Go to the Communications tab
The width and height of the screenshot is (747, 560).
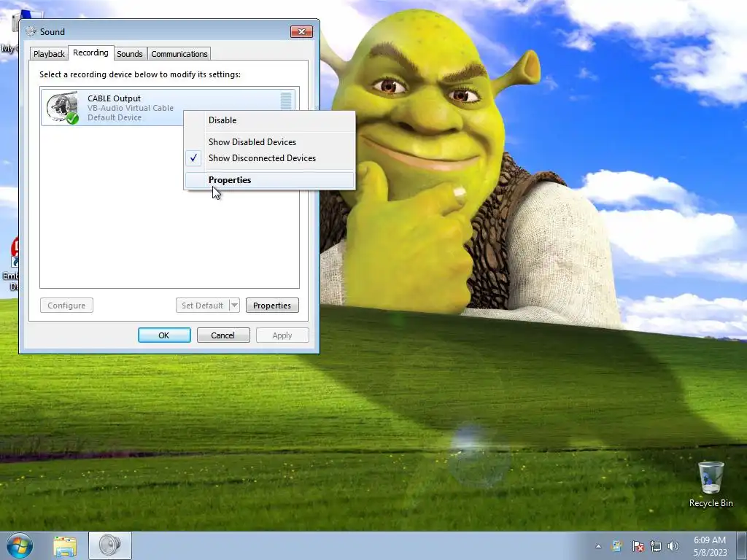179,54
